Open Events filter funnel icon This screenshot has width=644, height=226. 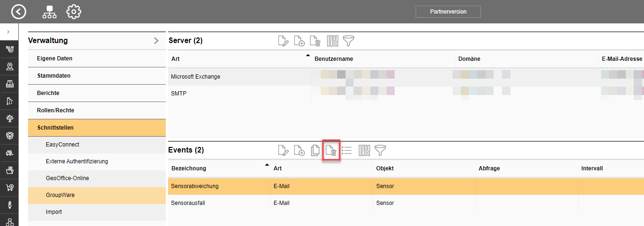click(x=381, y=150)
